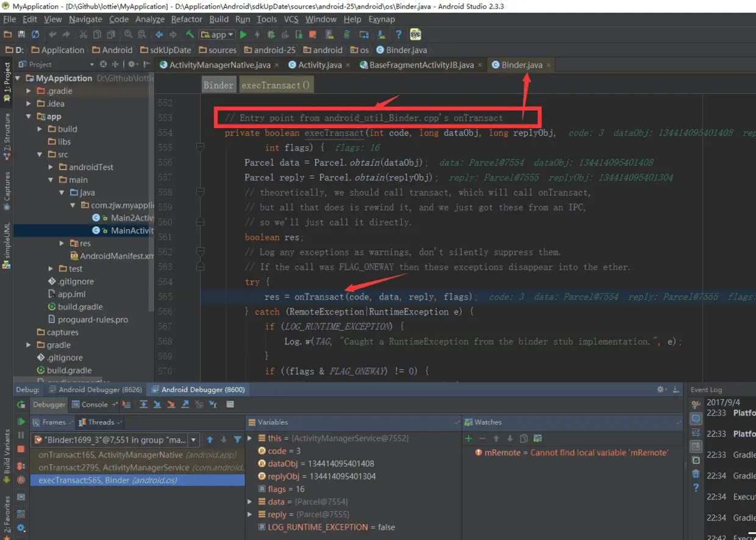Close the Binder.java editor tab
Viewport: 756px width, 540px height.
[549, 65]
